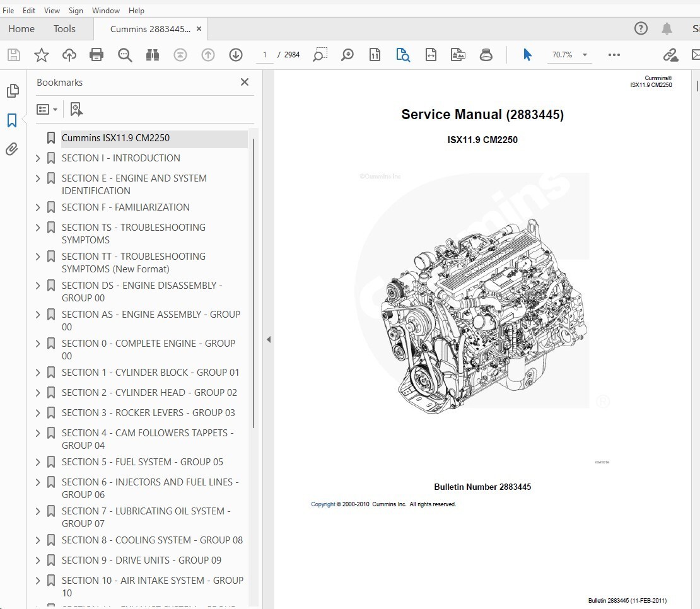Click the scroll-to-top circle icon

pyautogui.click(x=180, y=55)
